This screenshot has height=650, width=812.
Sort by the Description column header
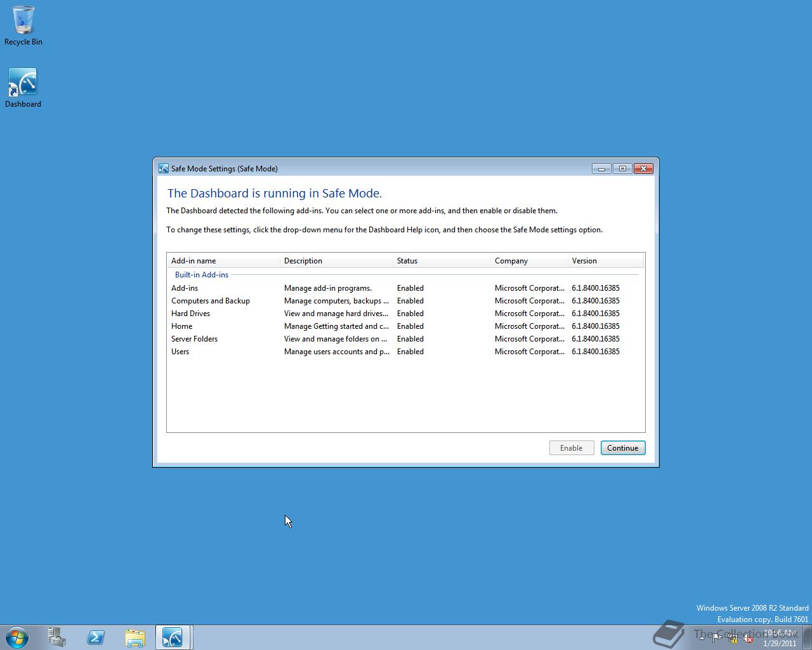[336, 261]
